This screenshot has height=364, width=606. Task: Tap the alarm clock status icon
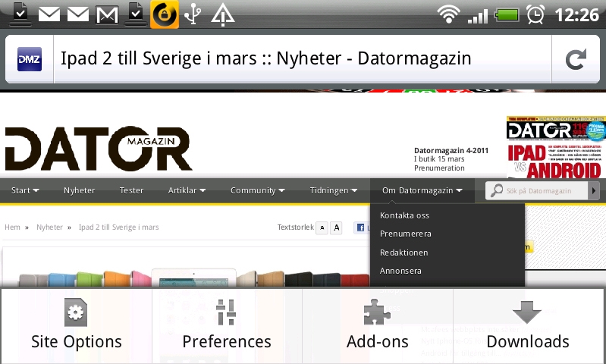pos(535,14)
